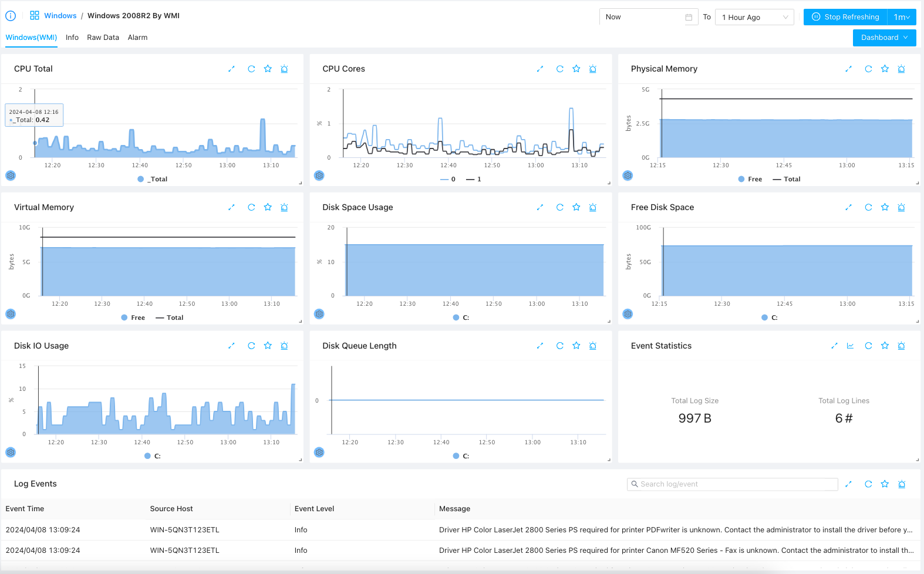924x574 pixels.
Task: Click the Stop Refreshing button
Action: (845, 17)
